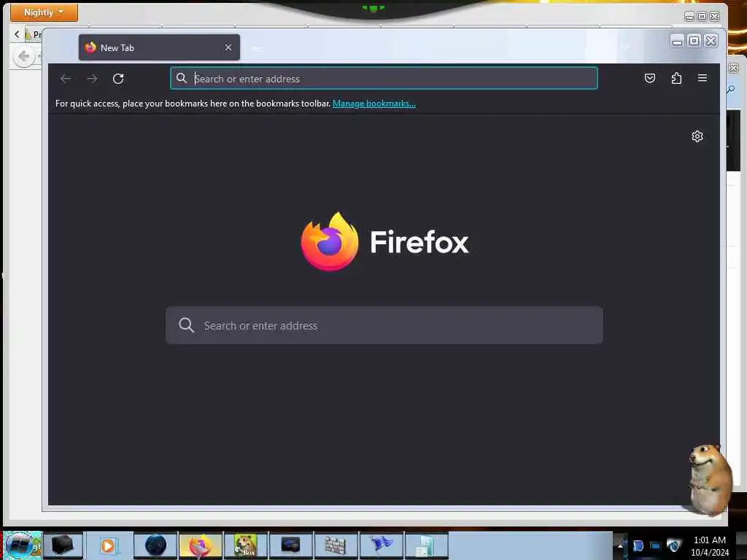This screenshot has height=560, width=747.
Task: Click the hamster desktop mascot
Action: click(x=709, y=480)
